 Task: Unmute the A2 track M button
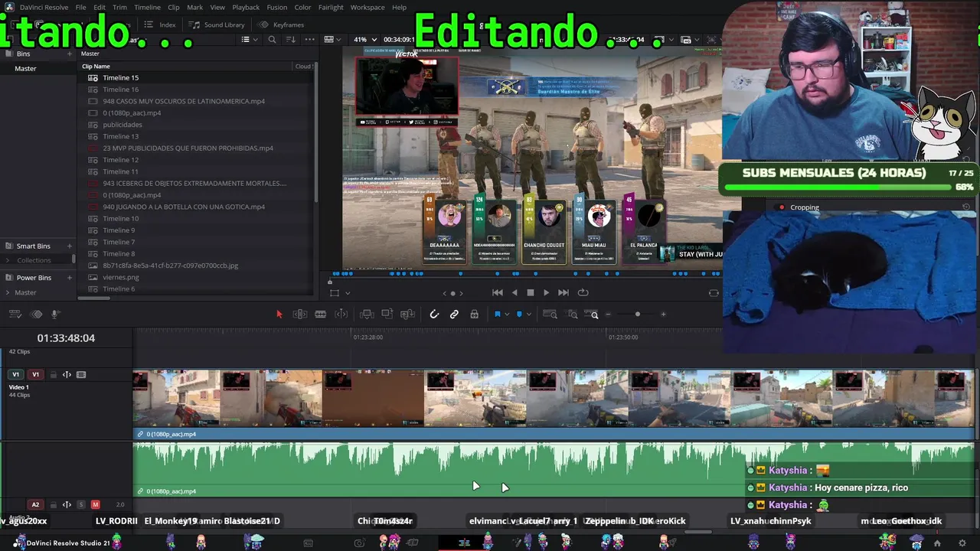pyautogui.click(x=96, y=505)
